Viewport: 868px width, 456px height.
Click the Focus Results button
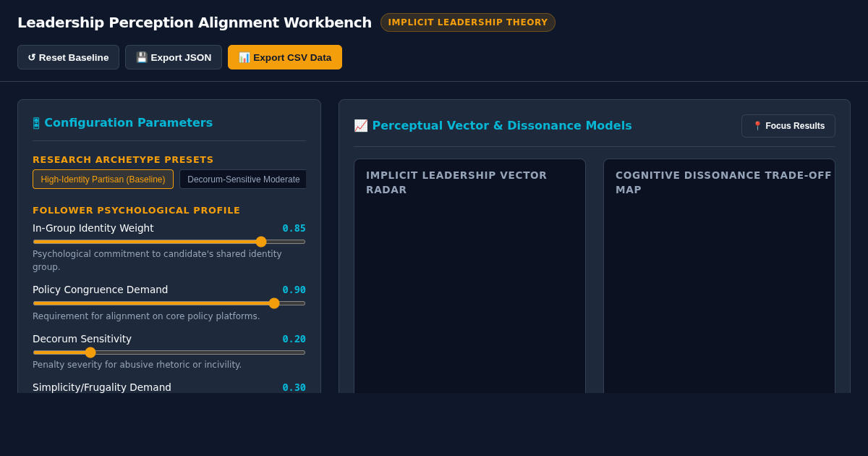tap(788, 126)
